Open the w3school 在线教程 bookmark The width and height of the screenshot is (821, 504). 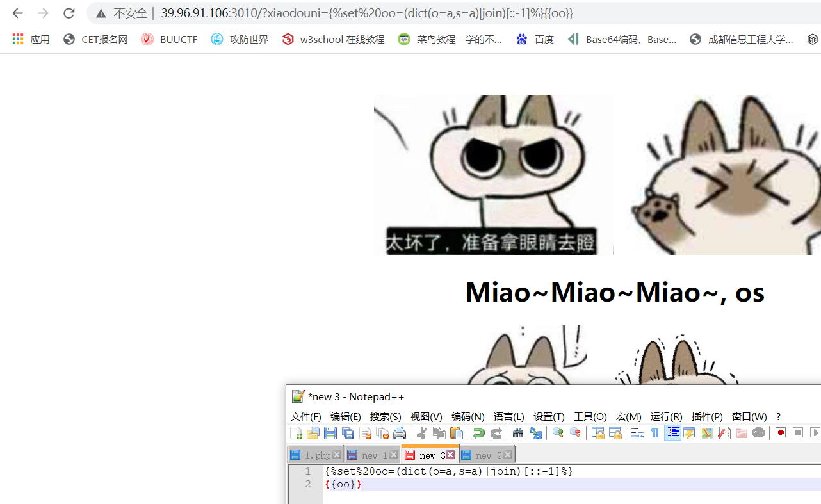[x=333, y=39]
